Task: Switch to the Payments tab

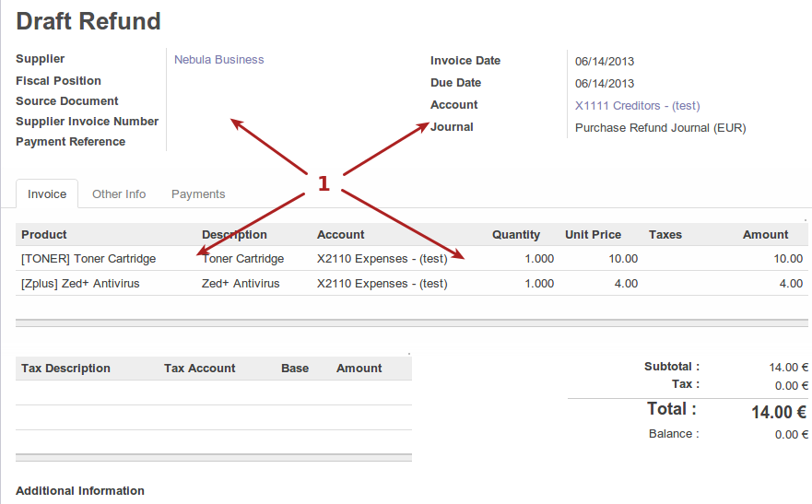Action: [198, 194]
